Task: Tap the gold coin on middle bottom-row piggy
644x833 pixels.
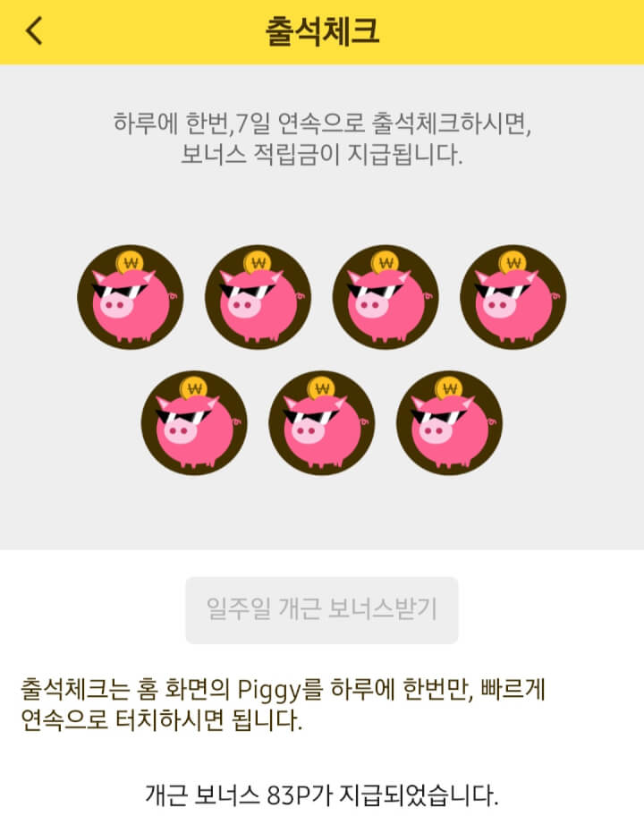Action: (322, 388)
